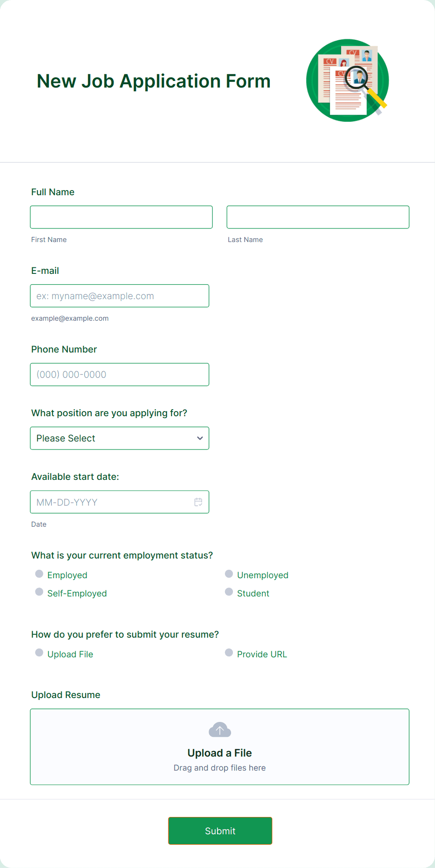
Task: Click the New Job Application Form title
Action: 153,81
